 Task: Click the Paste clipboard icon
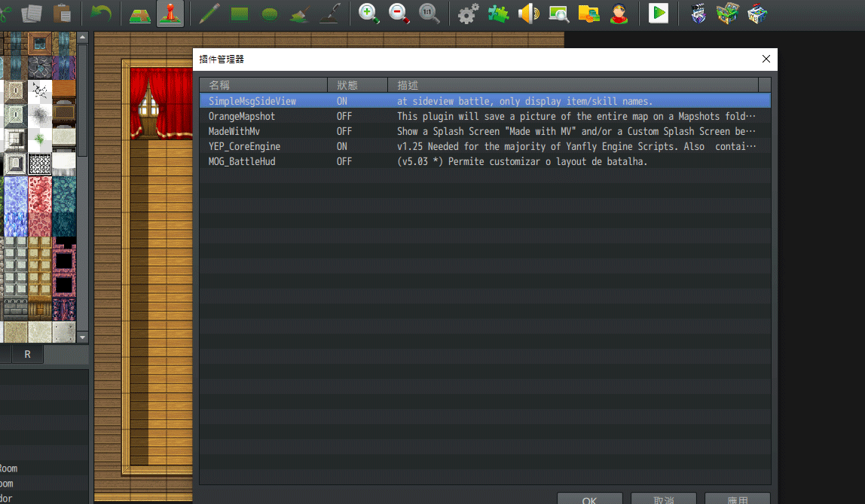coord(62,14)
